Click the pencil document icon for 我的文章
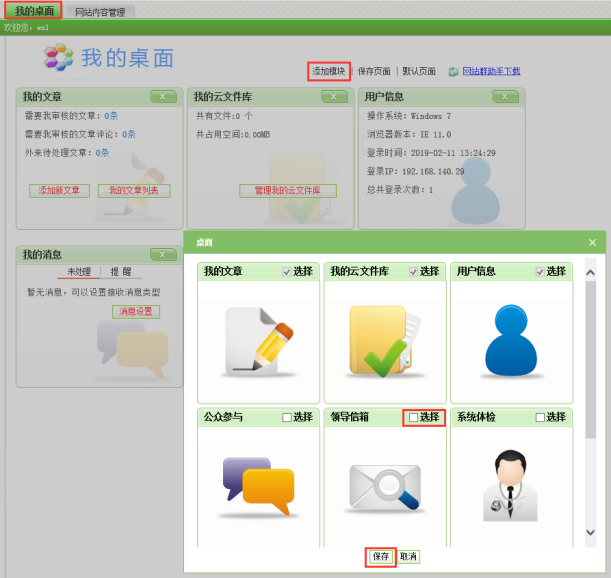Image resolution: width=611 pixels, height=578 pixels. coord(258,339)
